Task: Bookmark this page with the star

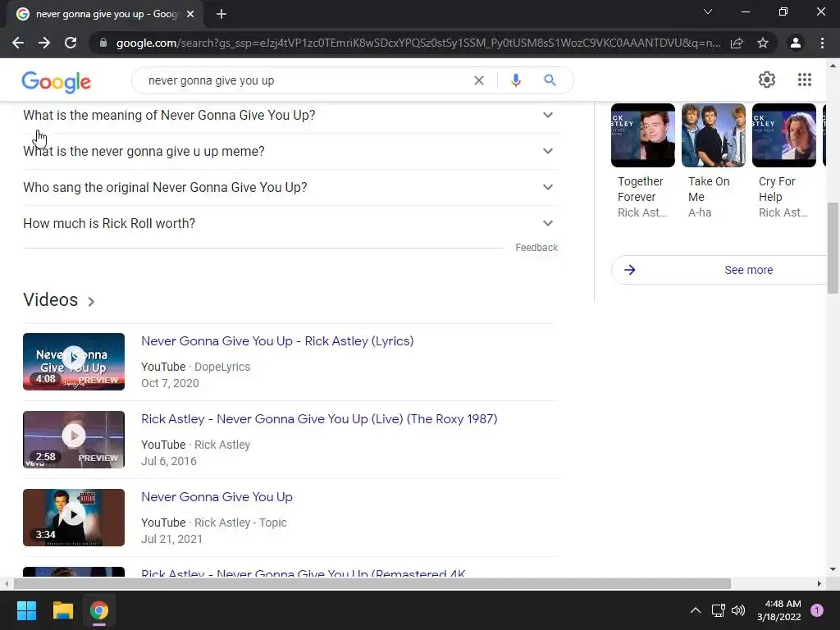Action: 763,43
